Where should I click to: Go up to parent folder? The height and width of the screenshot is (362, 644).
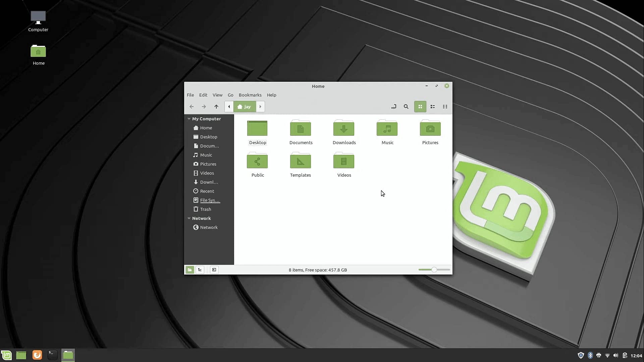pyautogui.click(x=216, y=107)
